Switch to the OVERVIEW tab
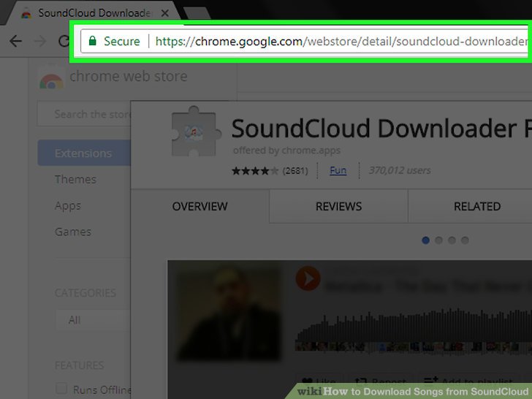The height and width of the screenshot is (399, 532). click(x=199, y=206)
